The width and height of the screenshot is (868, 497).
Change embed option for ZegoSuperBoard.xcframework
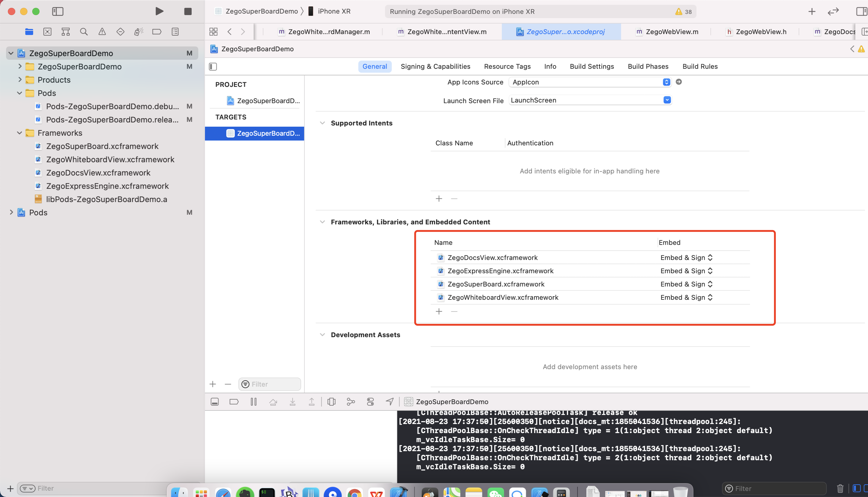click(x=686, y=284)
